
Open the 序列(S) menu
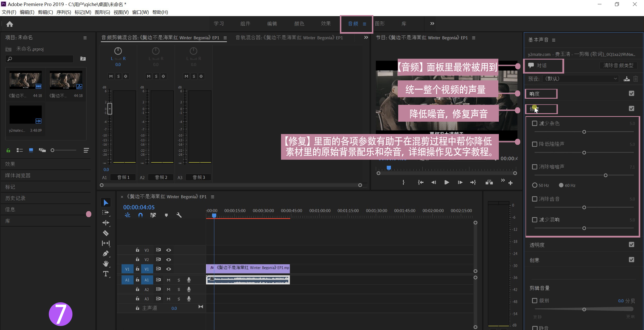tap(64, 12)
